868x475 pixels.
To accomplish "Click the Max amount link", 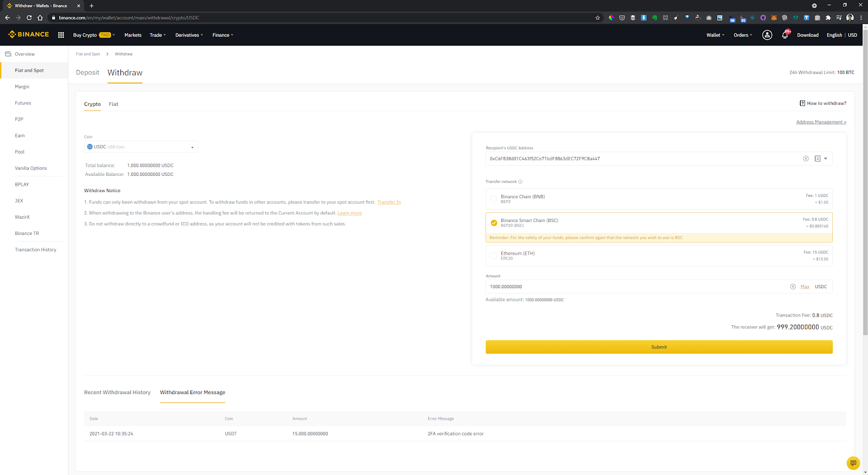I will coord(805,287).
